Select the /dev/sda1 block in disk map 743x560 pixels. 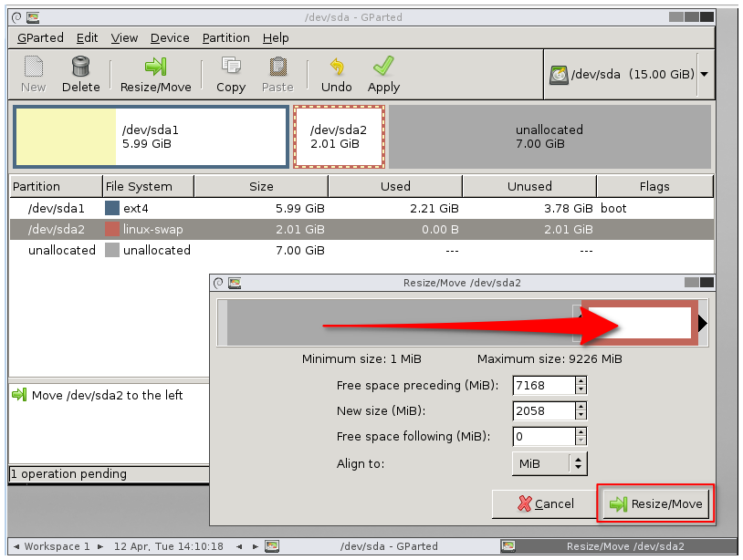152,137
